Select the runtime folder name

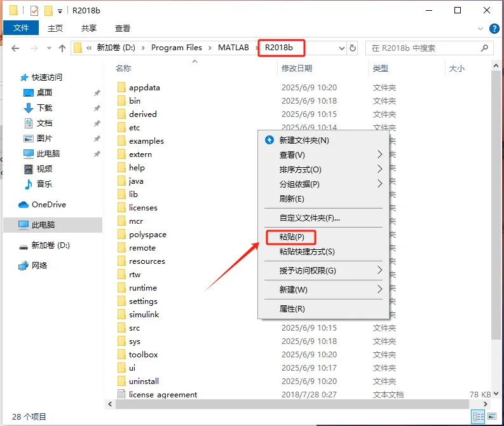(x=143, y=288)
